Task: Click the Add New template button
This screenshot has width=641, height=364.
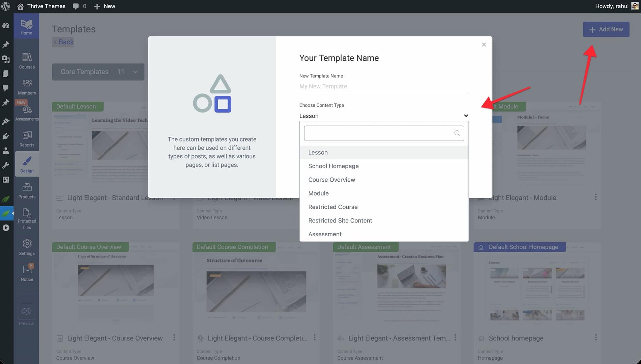Action: pyautogui.click(x=606, y=29)
